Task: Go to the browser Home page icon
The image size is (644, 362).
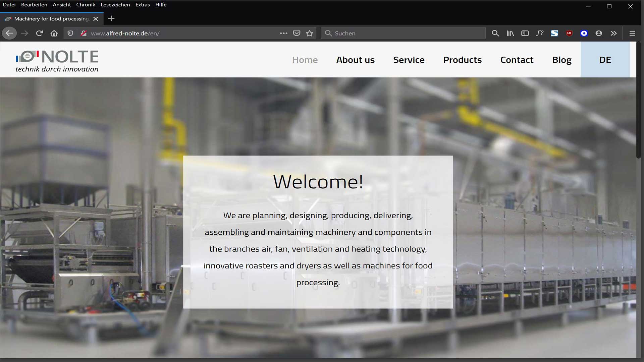Action: pyautogui.click(x=54, y=33)
